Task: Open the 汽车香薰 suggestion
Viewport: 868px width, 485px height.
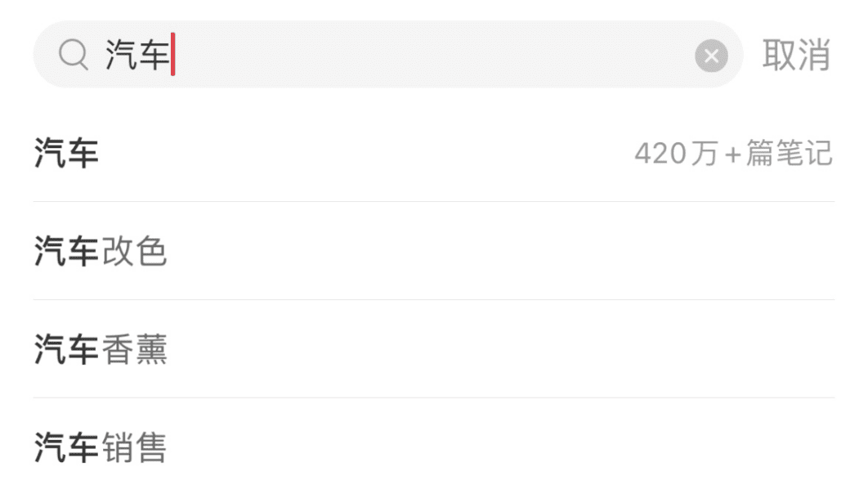Action: click(434, 348)
